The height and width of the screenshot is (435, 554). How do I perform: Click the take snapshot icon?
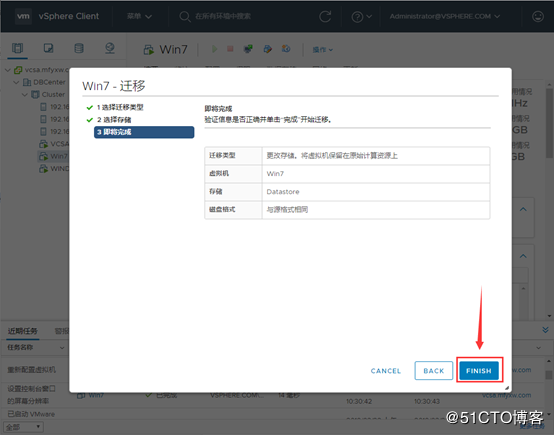[286, 49]
